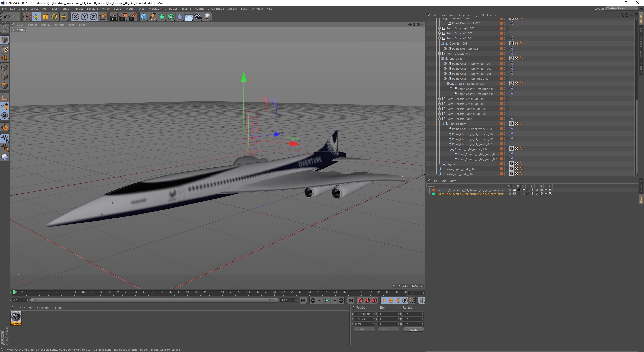644x352 pixels.
Task: Open the viewport Cameras menu
Action: 32,25
